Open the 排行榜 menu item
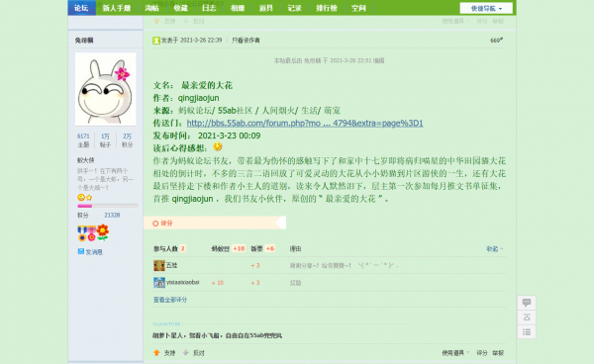 (x=327, y=8)
